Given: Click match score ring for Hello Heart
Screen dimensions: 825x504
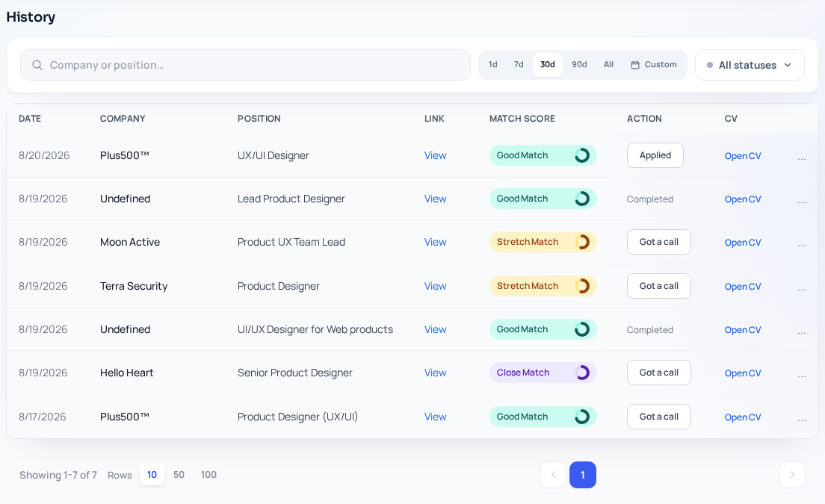Looking at the screenshot, I should [x=582, y=373].
